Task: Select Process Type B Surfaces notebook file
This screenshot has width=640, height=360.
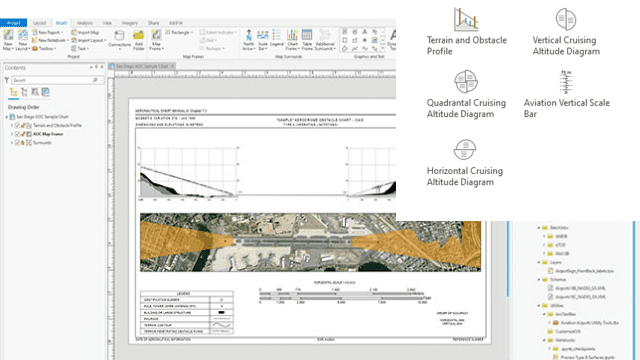Action: 587,357
